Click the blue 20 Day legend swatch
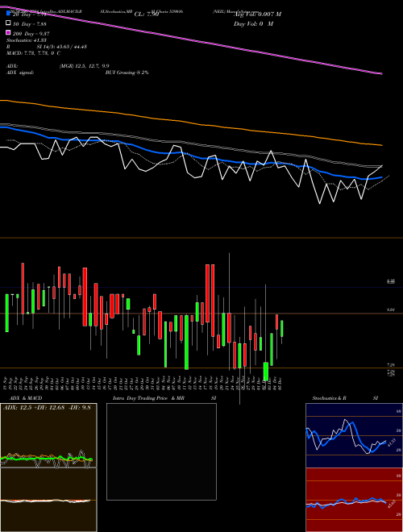Screen dimensions: 403x532 [x=8, y=14]
